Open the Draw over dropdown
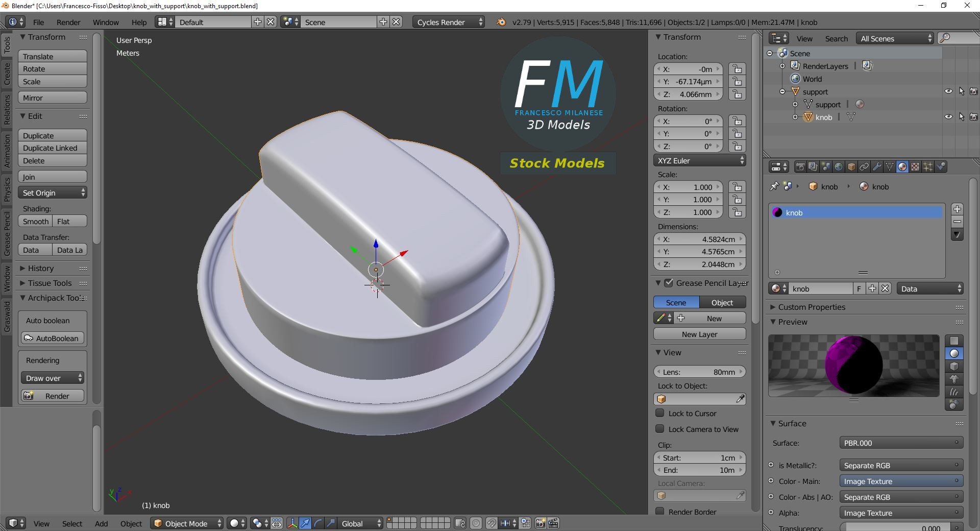The image size is (980, 531). click(x=52, y=378)
